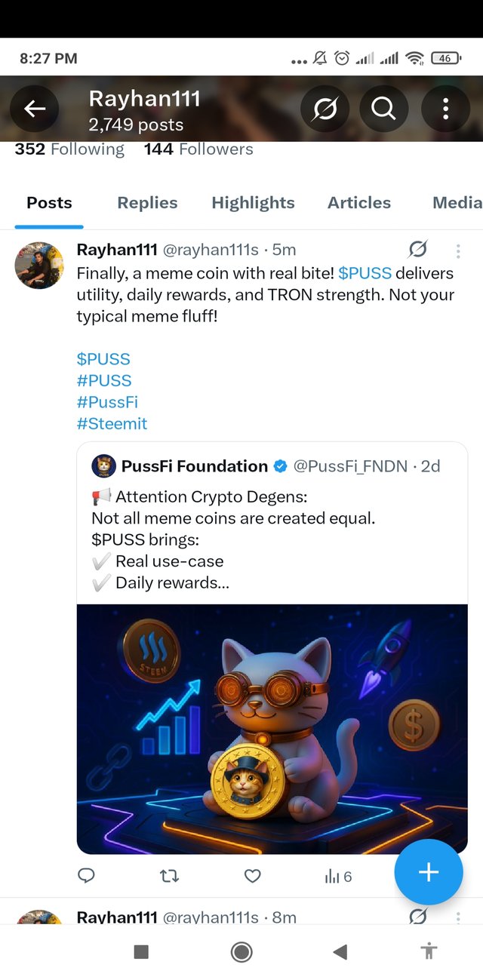The width and height of the screenshot is (483, 980).
Task: Switch to the Highlights tab
Action: coord(253,202)
